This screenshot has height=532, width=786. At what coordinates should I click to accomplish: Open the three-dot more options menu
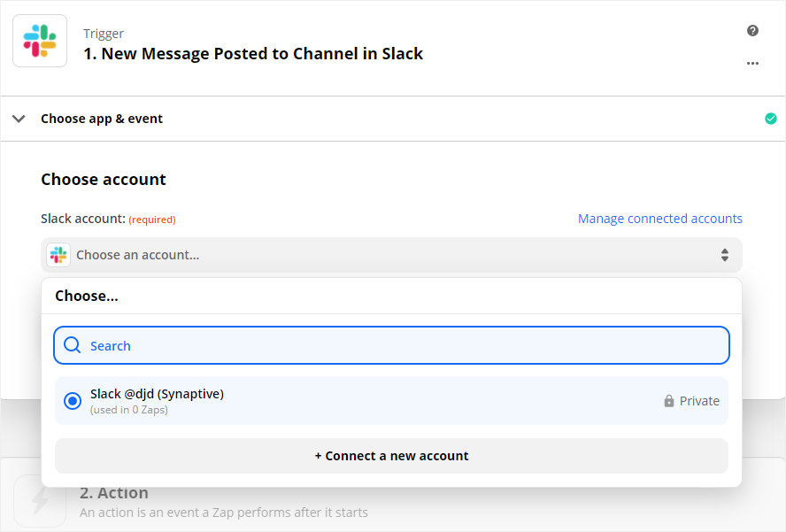[752, 63]
